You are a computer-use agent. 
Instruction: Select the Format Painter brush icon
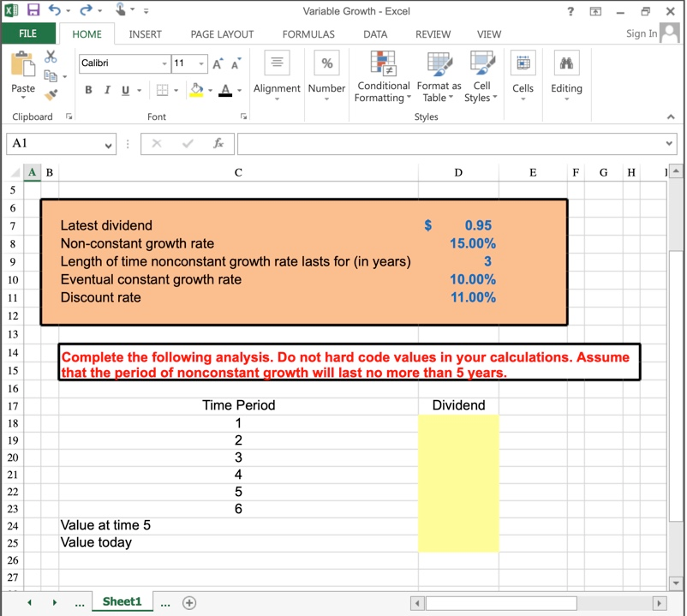tap(51, 94)
